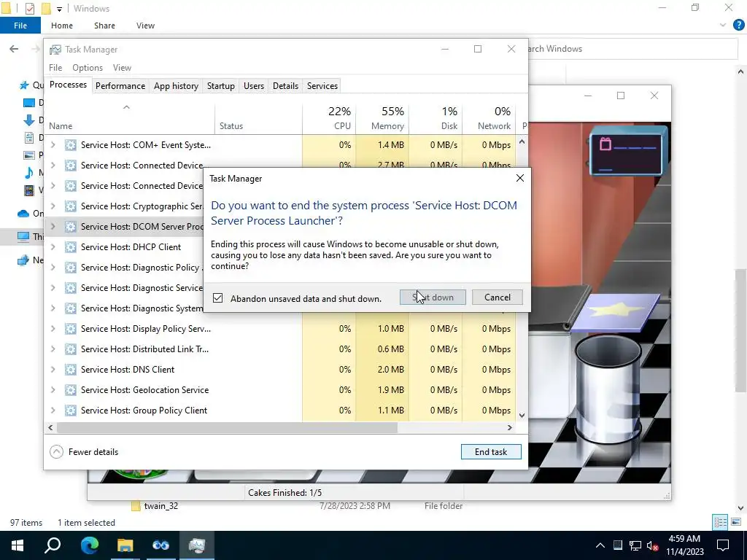
Task: Expand Service Host: COM+ Event System row
Action: [x=53, y=145]
